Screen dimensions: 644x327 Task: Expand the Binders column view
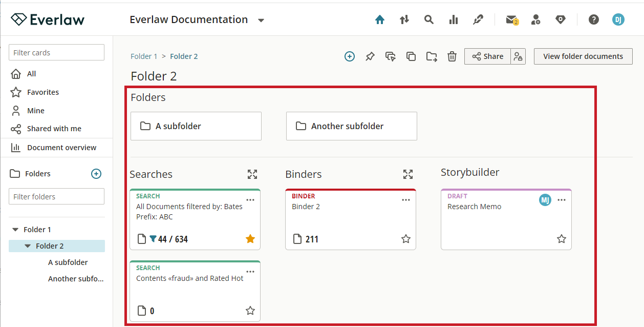[x=408, y=174]
